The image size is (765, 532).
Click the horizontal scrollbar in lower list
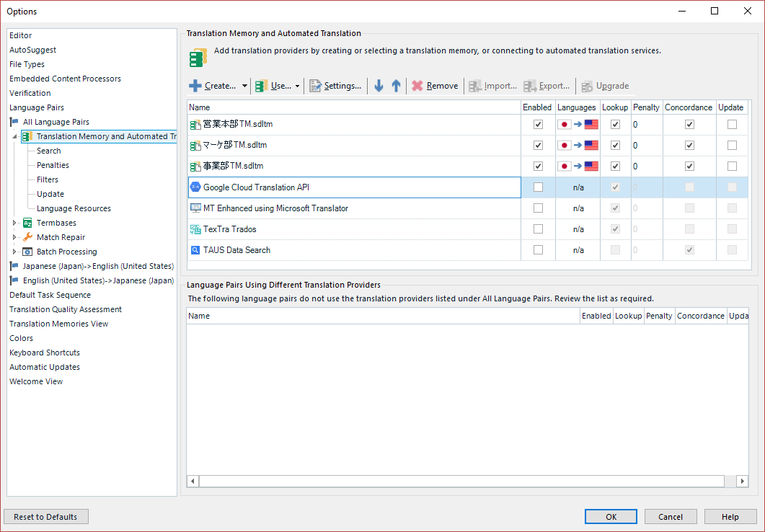[x=461, y=481]
